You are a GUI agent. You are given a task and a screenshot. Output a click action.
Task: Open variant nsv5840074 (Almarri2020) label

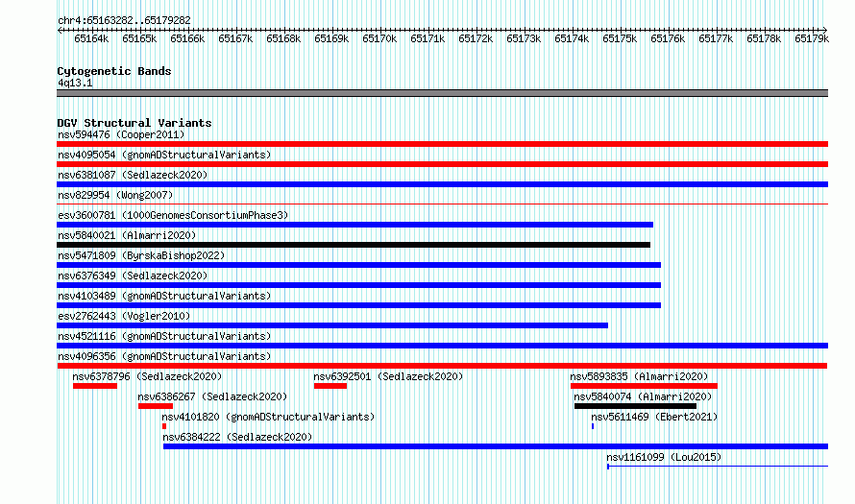(643, 396)
